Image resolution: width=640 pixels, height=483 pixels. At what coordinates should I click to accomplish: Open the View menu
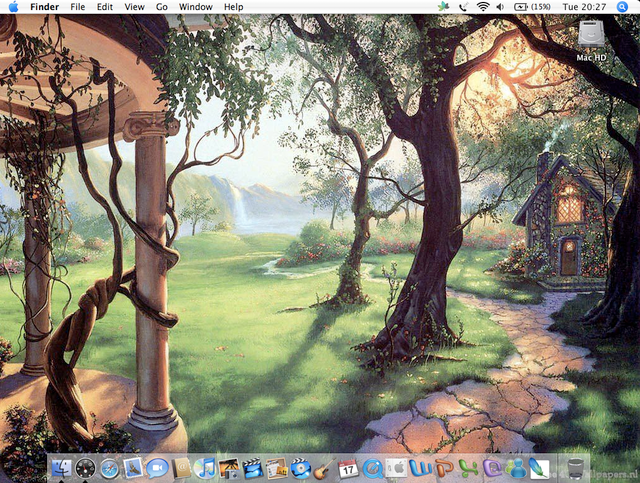tap(134, 7)
